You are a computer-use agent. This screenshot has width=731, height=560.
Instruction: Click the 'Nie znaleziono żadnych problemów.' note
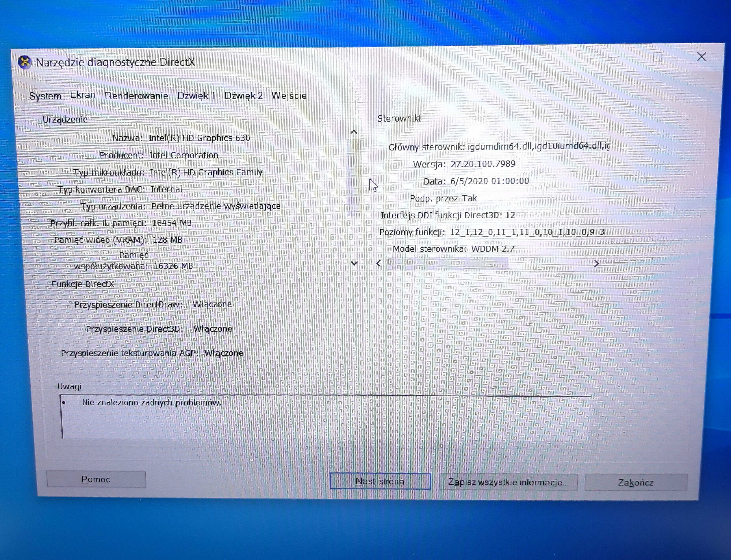pyautogui.click(x=152, y=403)
